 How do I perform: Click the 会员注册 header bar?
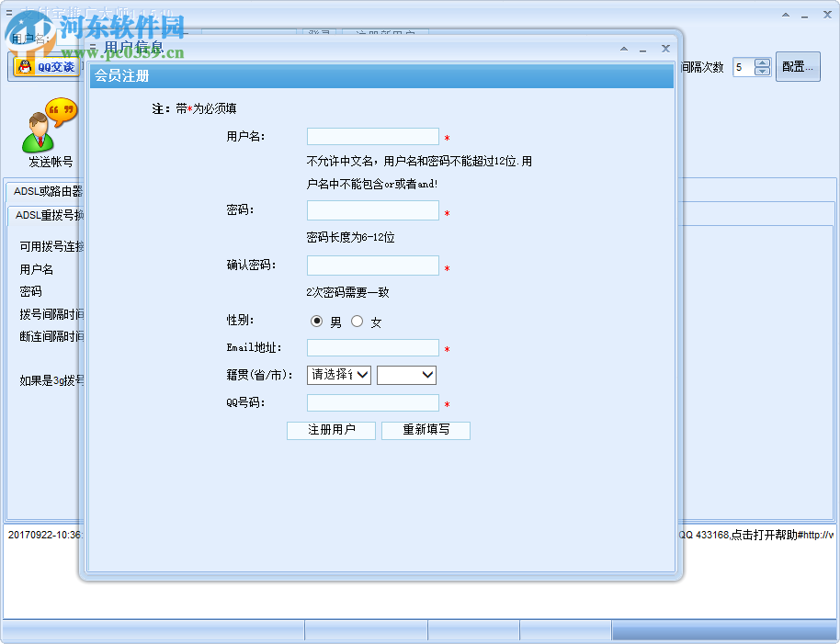pyautogui.click(x=381, y=76)
